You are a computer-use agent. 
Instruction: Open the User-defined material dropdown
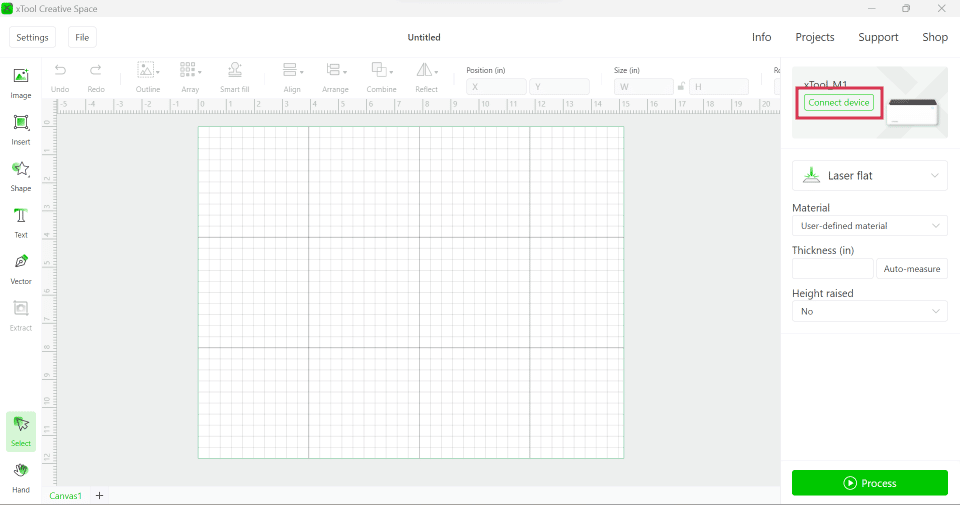869,226
